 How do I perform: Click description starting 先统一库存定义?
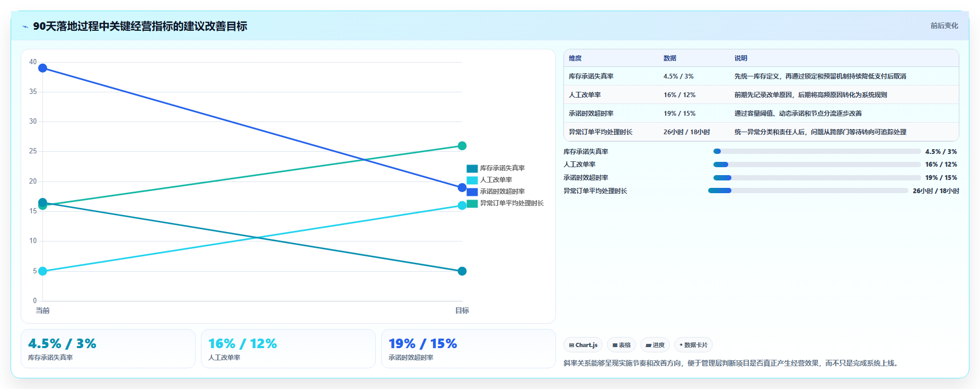point(820,76)
